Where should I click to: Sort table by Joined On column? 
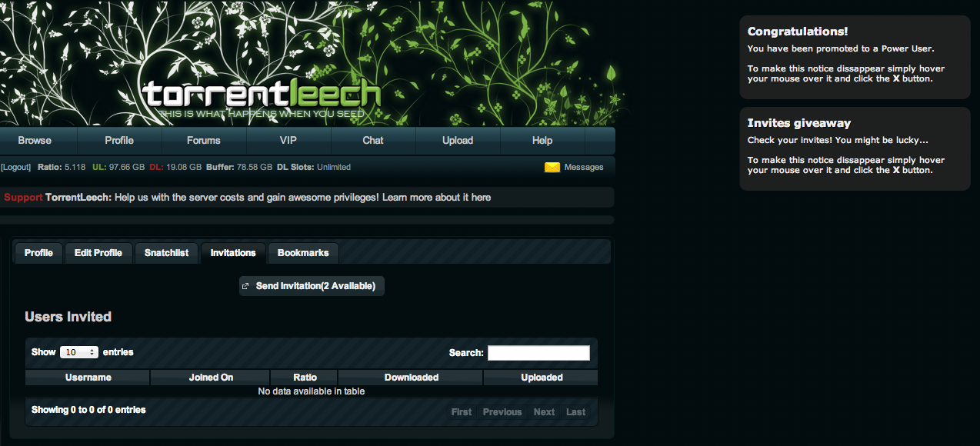(x=211, y=378)
